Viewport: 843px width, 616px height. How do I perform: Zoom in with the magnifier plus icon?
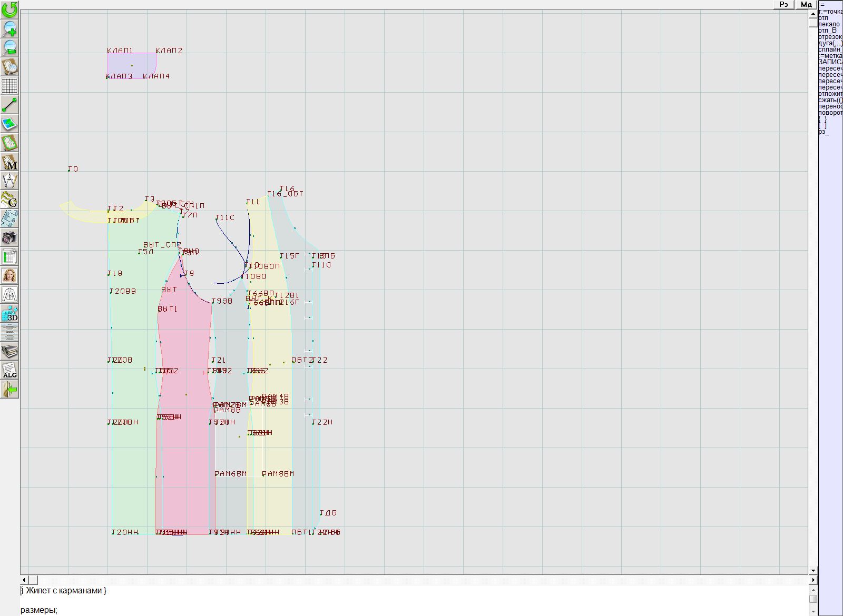click(9, 28)
